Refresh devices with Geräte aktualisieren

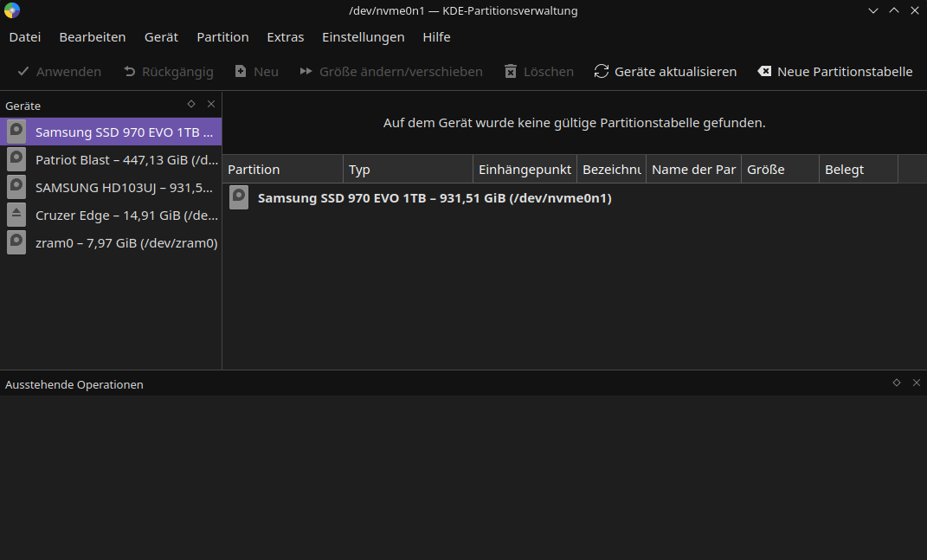point(665,72)
